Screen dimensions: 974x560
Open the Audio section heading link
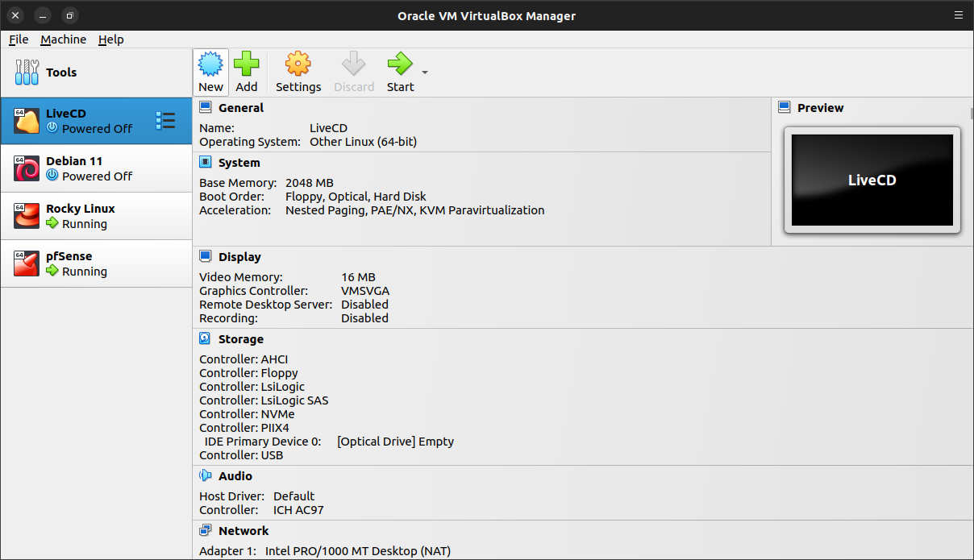click(235, 475)
